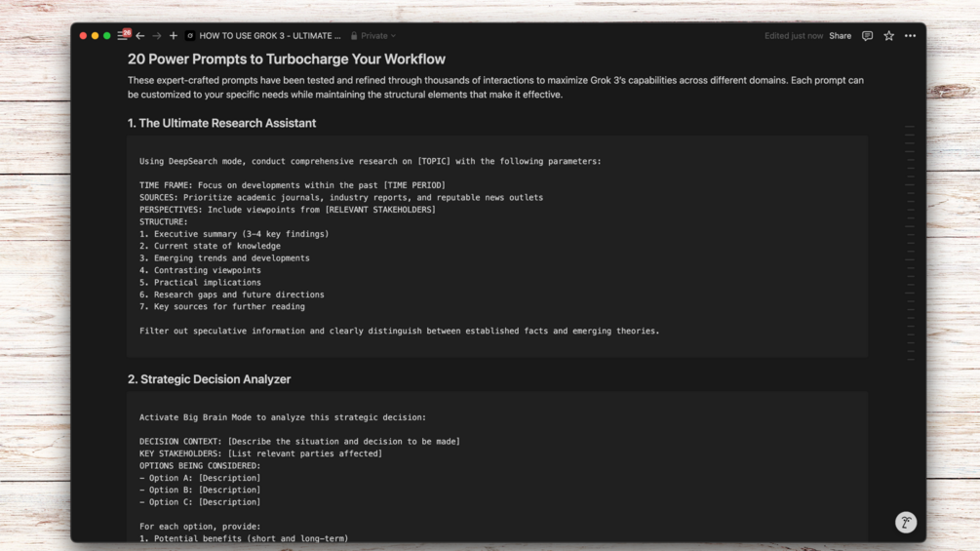Click the lock icon next to Private
980x551 pixels.
pyautogui.click(x=354, y=36)
